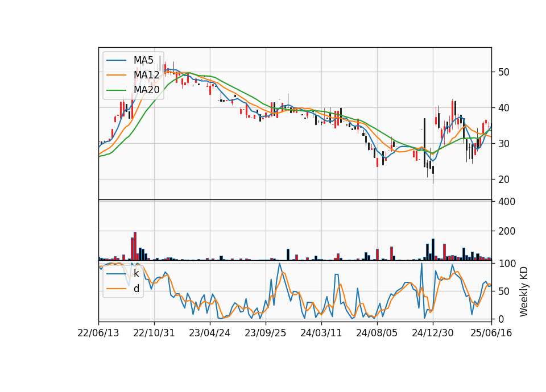This screenshot has width=546, height=392.
Task: Click the 23/09/25 date tick label
Action: click(x=266, y=333)
